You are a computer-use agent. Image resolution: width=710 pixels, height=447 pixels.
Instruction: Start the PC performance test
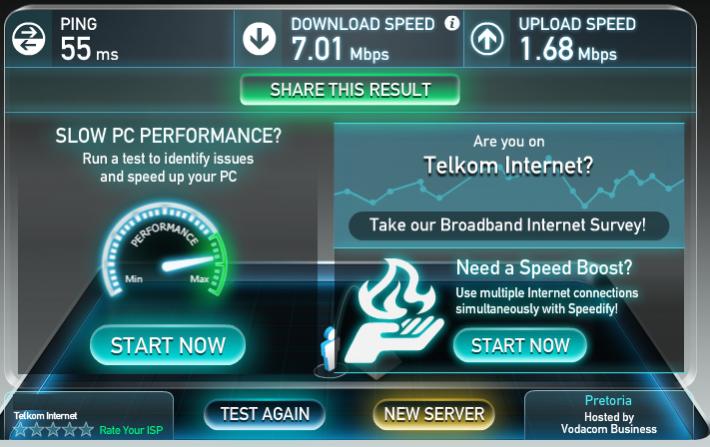168,346
